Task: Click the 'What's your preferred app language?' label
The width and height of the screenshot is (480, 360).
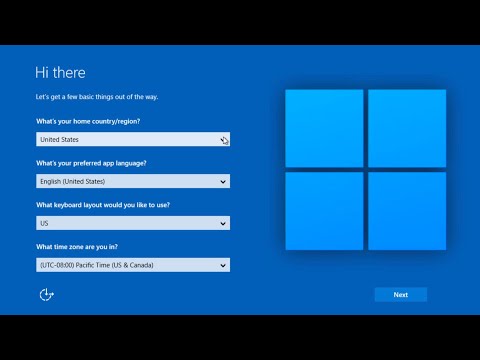Action: pyautogui.click(x=91, y=163)
